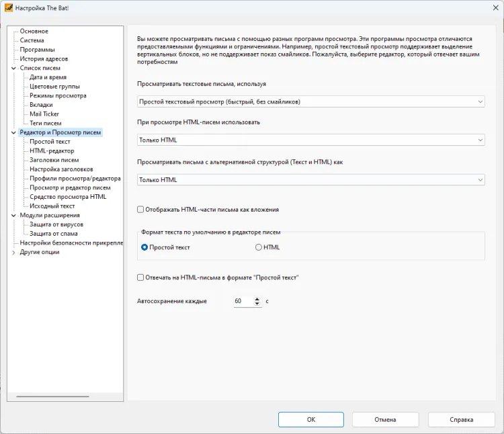Open Просмотр и редактор писем

point(70,187)
